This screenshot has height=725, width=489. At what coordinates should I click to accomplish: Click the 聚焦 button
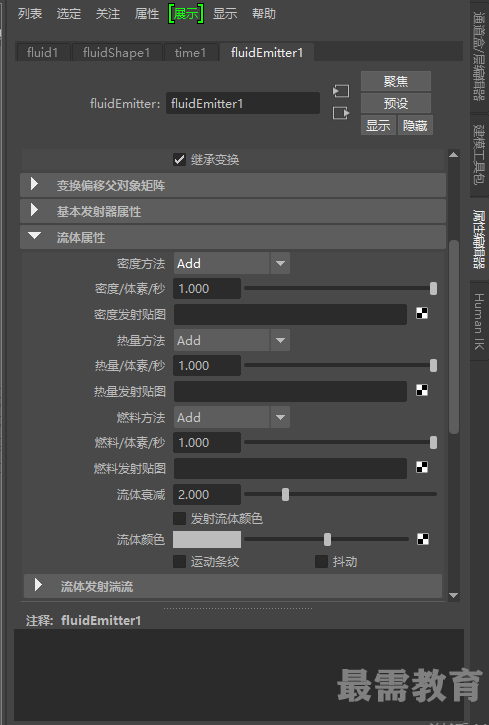[x=396, y=81]
